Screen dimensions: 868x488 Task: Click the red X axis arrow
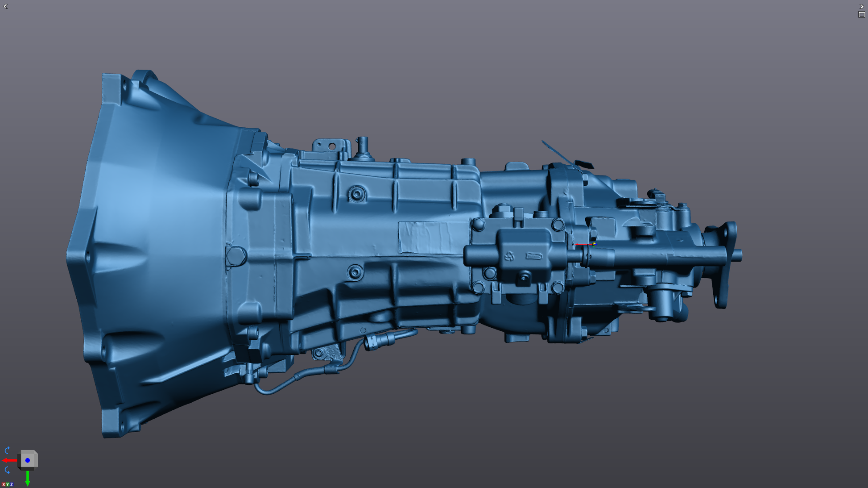[9, 460]
